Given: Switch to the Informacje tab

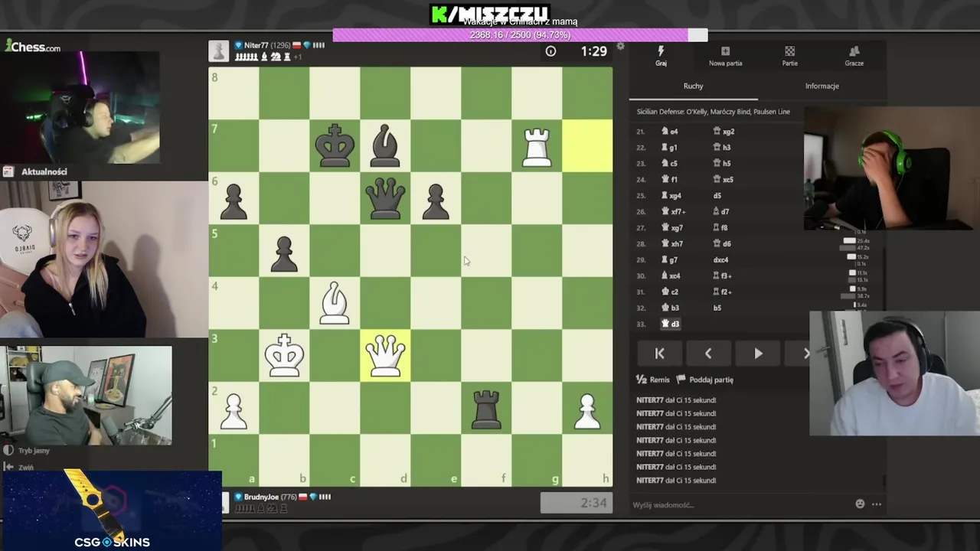Looking at the screenshot, I should click(x=822, y=86).
